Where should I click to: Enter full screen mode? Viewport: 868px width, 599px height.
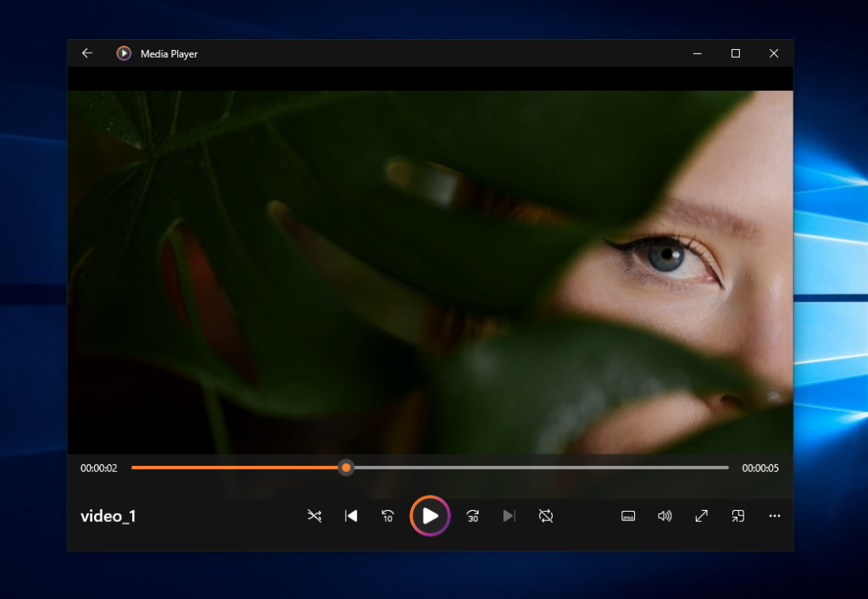click(x=701, y=516)
